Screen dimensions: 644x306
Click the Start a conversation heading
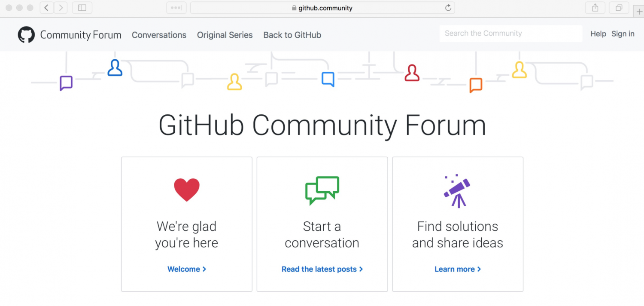pyautogui.click(x=322, y=235)
